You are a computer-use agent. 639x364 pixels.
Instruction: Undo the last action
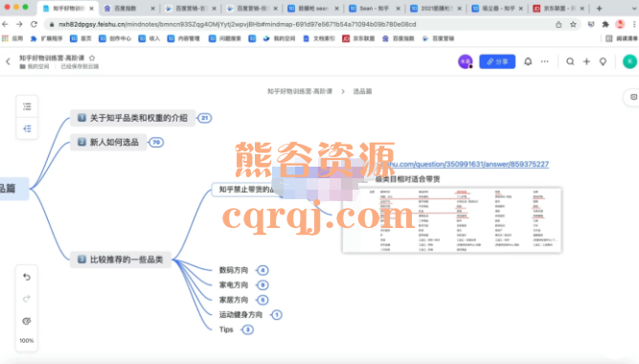(x=27, y=277)
